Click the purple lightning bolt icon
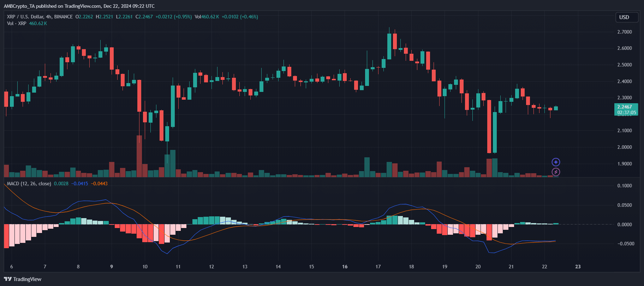 [556, 172]
